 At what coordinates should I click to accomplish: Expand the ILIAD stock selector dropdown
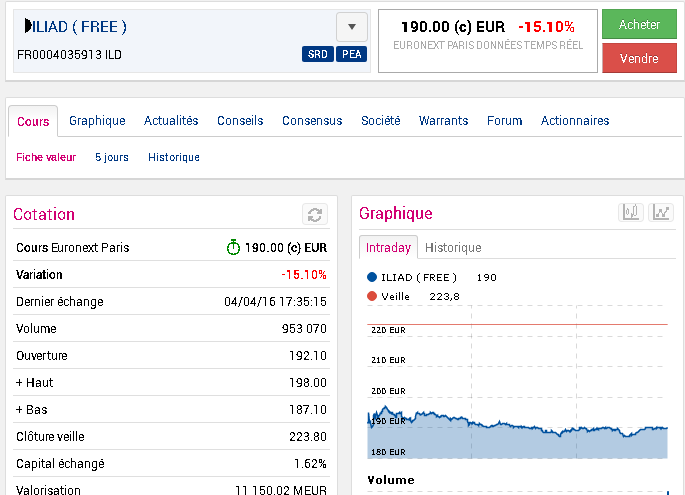(x=352, y=26)
